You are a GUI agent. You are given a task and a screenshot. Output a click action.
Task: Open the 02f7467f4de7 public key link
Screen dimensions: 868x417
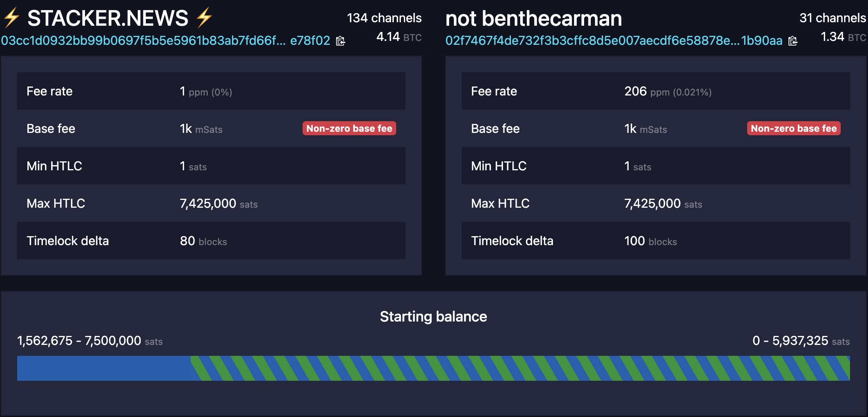point(613,41)
